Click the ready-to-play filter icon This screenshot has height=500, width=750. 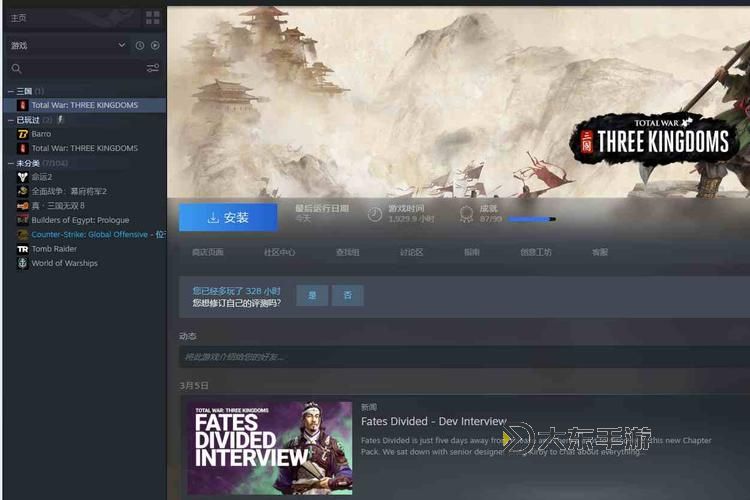155,45
